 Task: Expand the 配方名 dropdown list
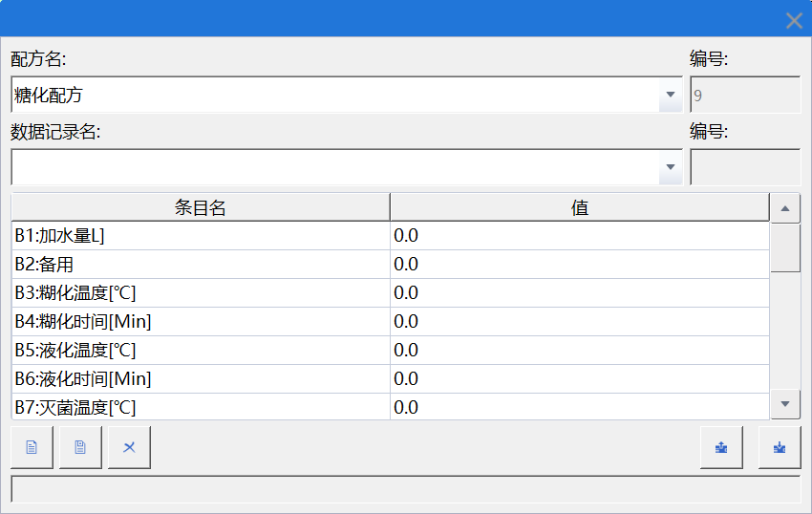tap(671, 95)
